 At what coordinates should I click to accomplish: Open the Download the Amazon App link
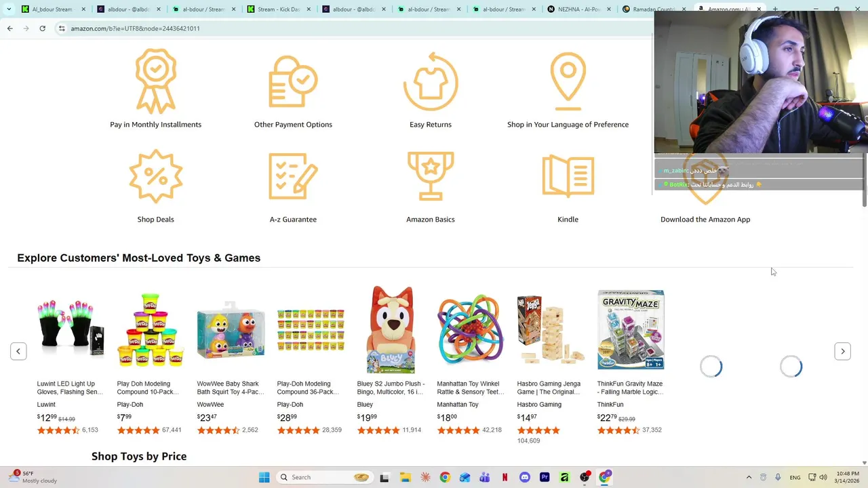(705, 220)
